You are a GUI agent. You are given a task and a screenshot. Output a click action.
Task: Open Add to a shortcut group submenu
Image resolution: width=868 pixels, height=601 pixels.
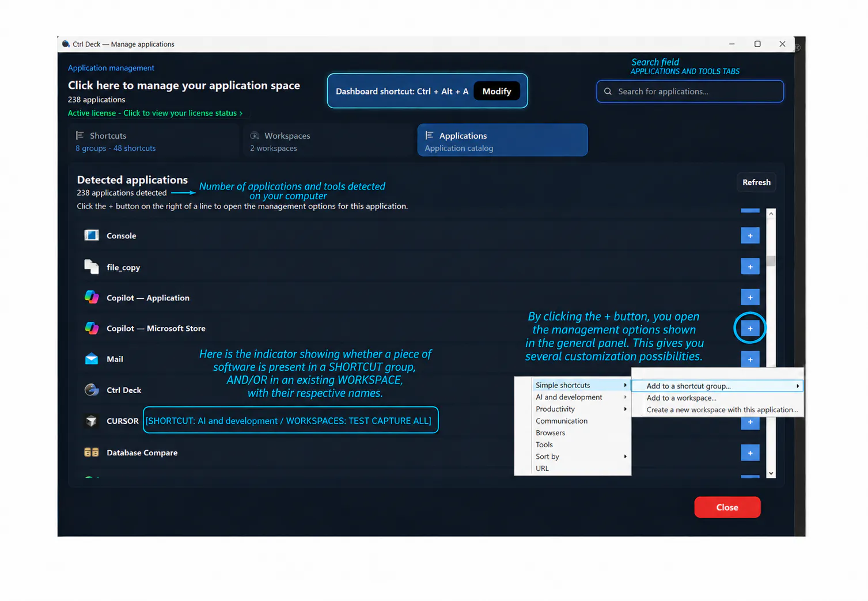pos(717,386)
